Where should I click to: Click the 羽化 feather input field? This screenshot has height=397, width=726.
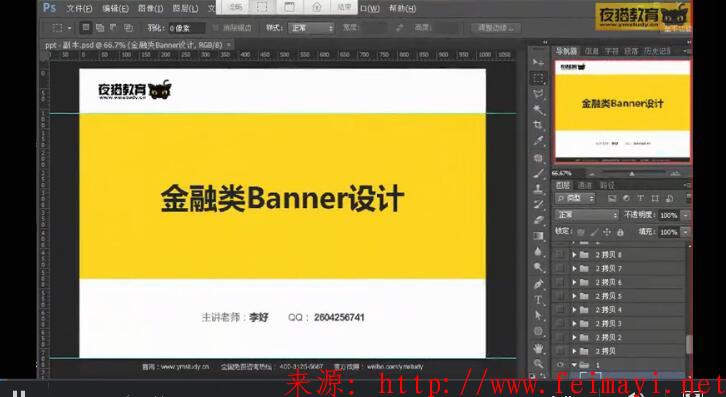tap(187, 28)
